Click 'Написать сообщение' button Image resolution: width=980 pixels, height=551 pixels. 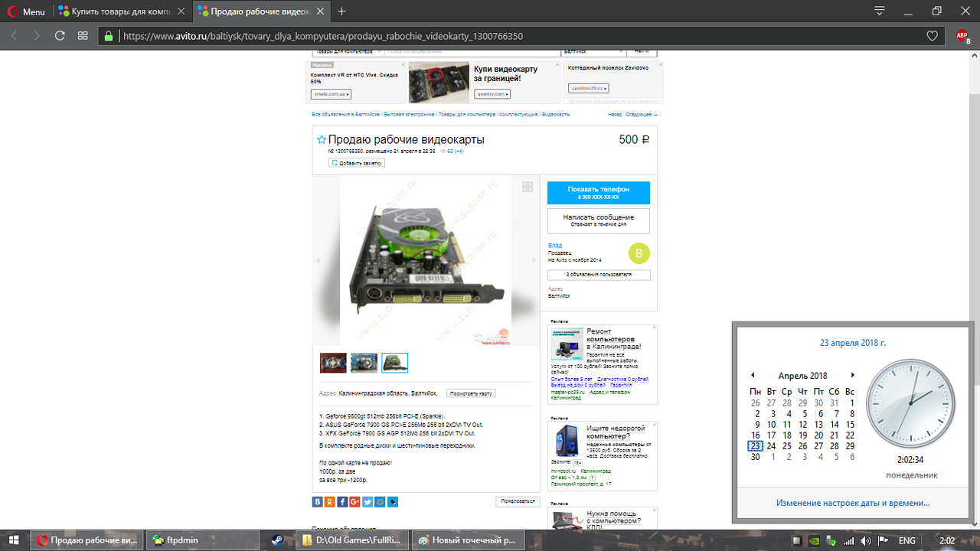(599, 220)
